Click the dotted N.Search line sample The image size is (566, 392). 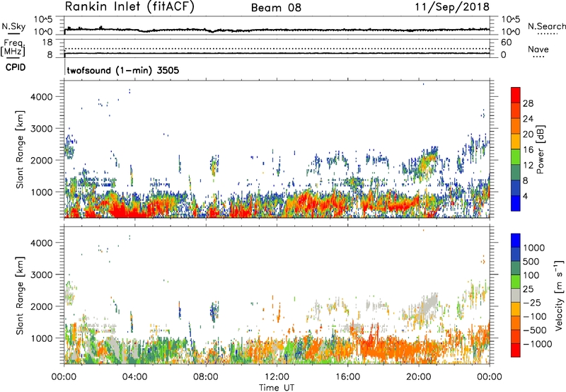pos(547,34)
